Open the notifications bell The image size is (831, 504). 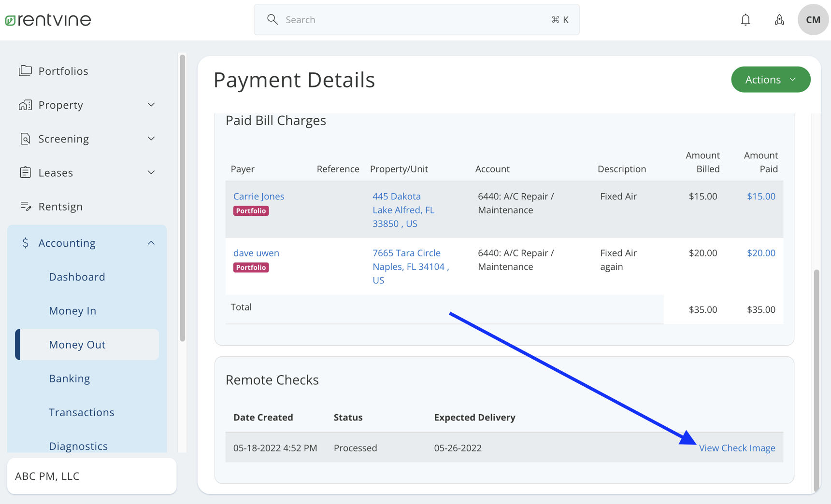745,19
